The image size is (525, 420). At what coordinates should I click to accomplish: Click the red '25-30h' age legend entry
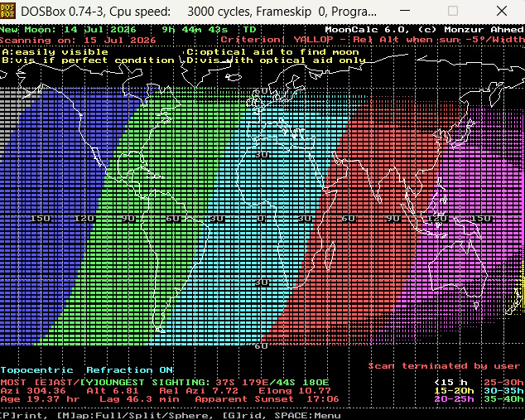pyautogui.click(x=503, y=383)
